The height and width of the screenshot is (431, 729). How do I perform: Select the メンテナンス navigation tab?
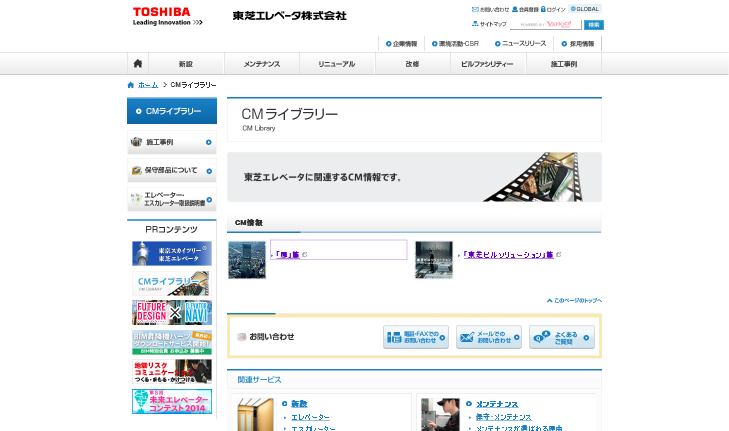pyautogui.click(x=262, y=64)
